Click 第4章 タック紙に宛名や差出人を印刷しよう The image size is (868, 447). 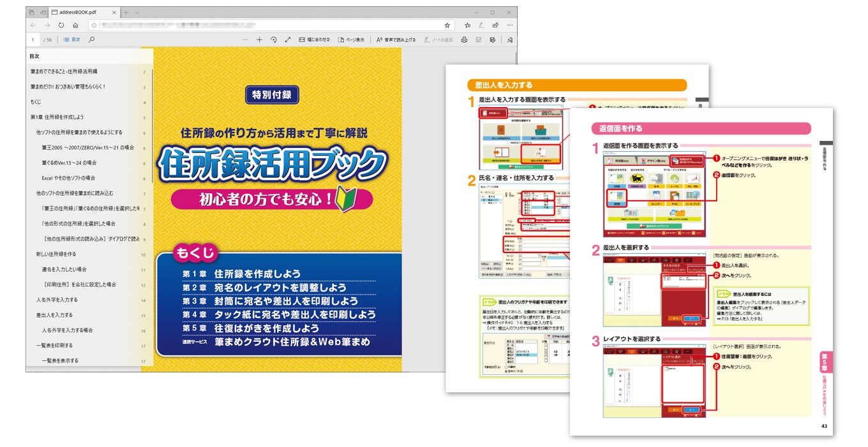[279, 314]
